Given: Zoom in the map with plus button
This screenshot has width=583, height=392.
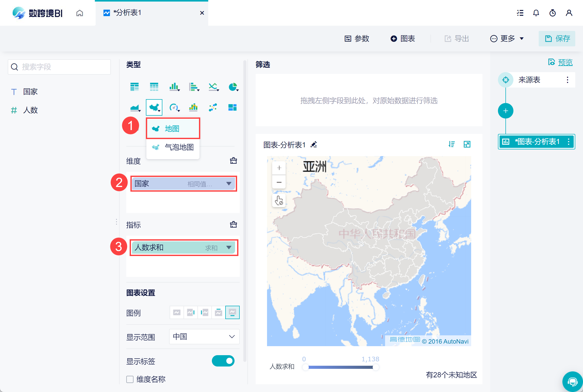Looking at the screenshot, I should 279,168.
